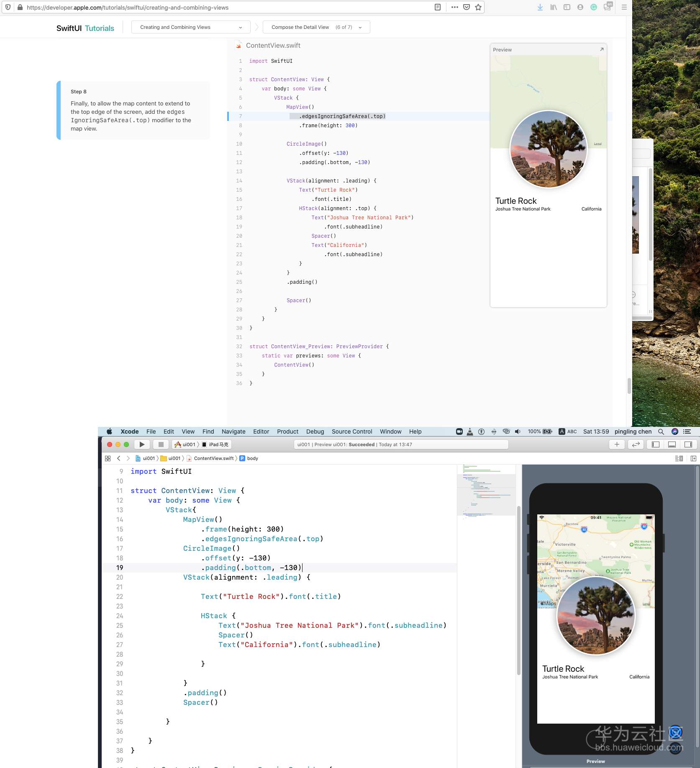
Task: Click the Grammarly extension icon
Action: tap(594, 7)
